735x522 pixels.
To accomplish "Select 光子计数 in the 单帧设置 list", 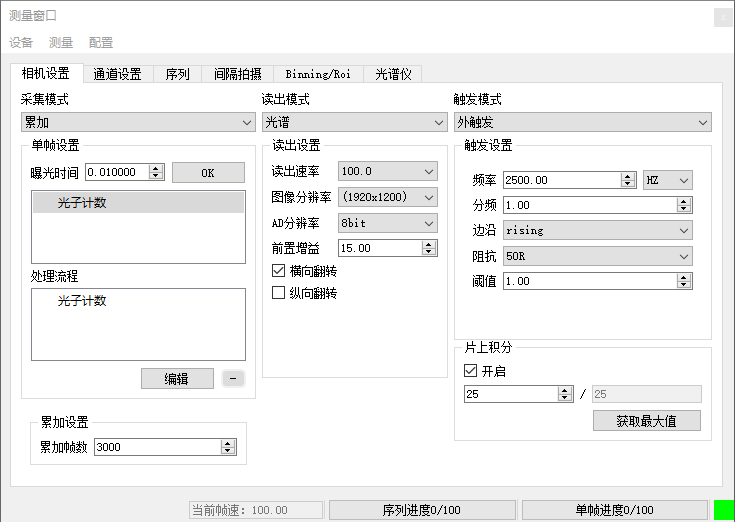I will (x=138, y=203).
